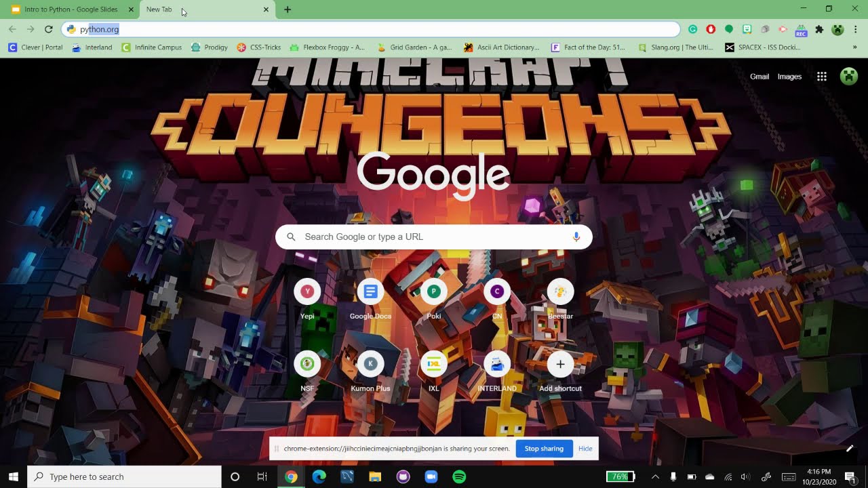This screenshot has height=488, width=868.
Task: Reload the page with the refresh icon
Action: tap(49, 29)
